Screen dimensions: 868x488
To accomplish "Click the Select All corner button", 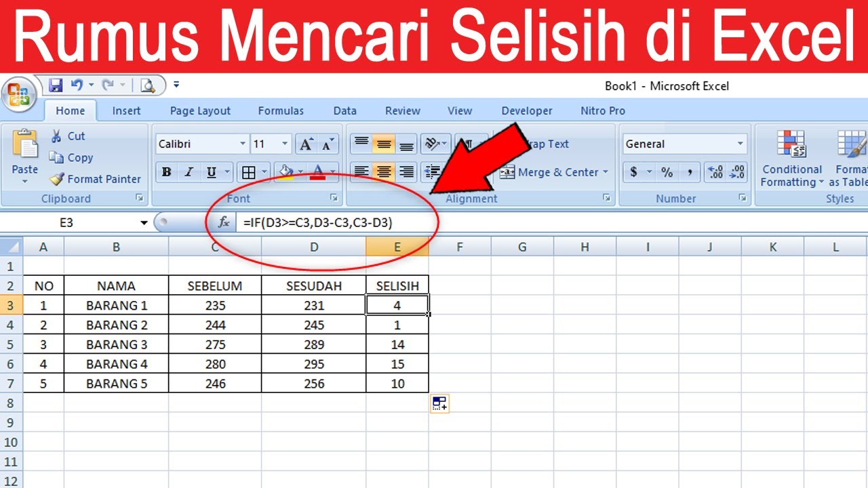I will pos(11,247).
